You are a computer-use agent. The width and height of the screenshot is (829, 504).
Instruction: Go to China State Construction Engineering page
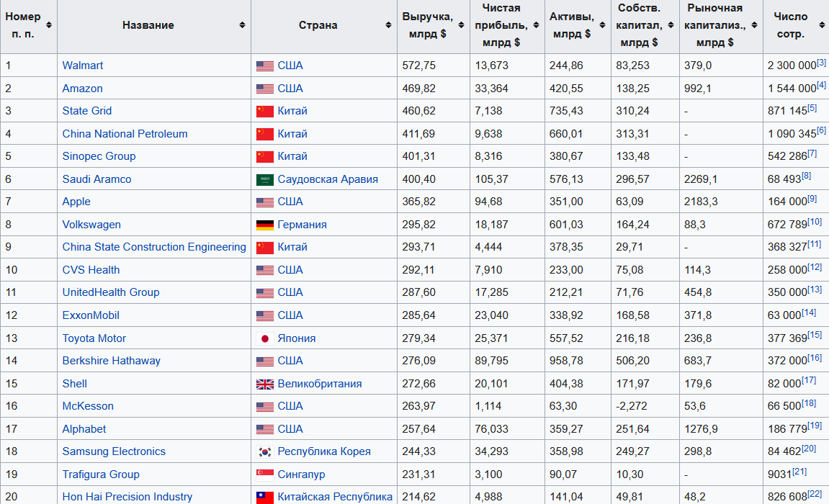coord(154,247)
